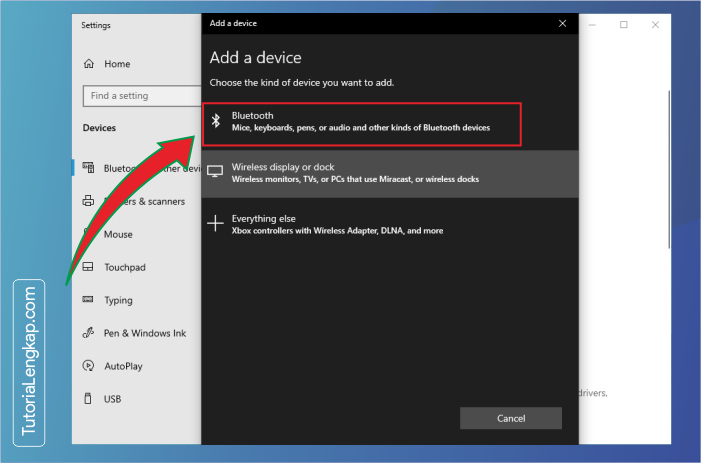Image resolution: width=701 pixels, height=463 pixels.
Task: Open Mouse settings page
Action: point(118,234)
